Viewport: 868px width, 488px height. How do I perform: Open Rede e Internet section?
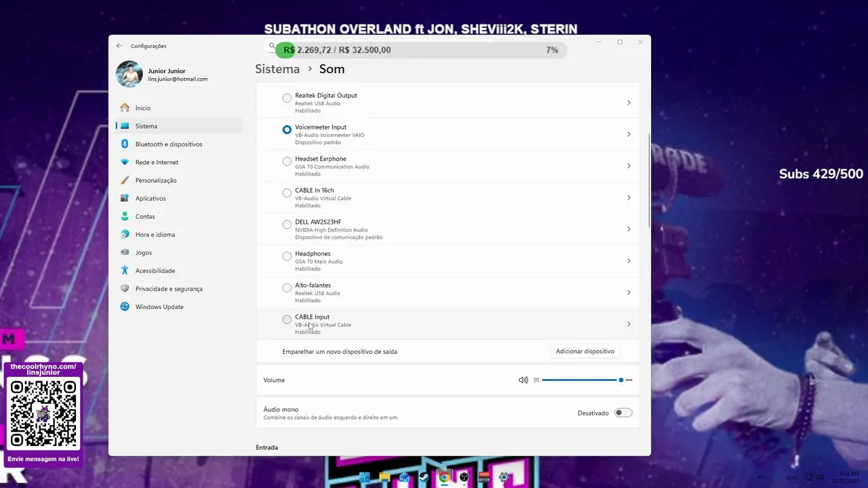click(179, 162)
